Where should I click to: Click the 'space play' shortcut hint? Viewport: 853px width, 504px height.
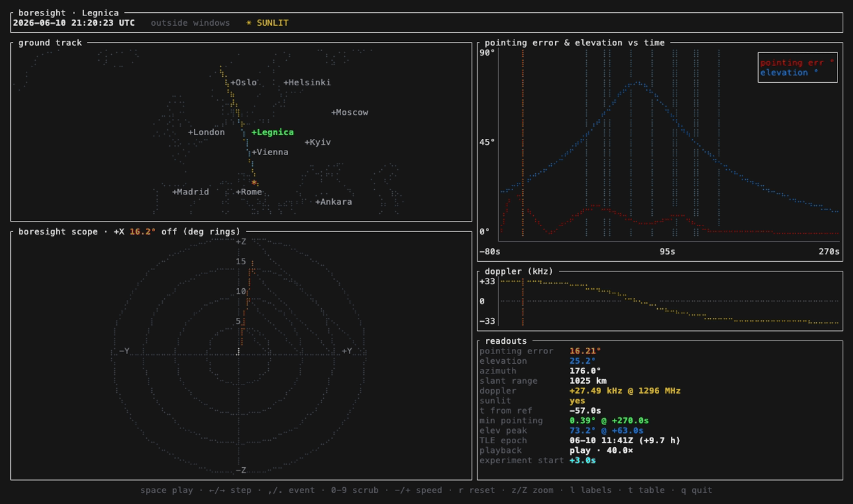[x=167, y=490]
